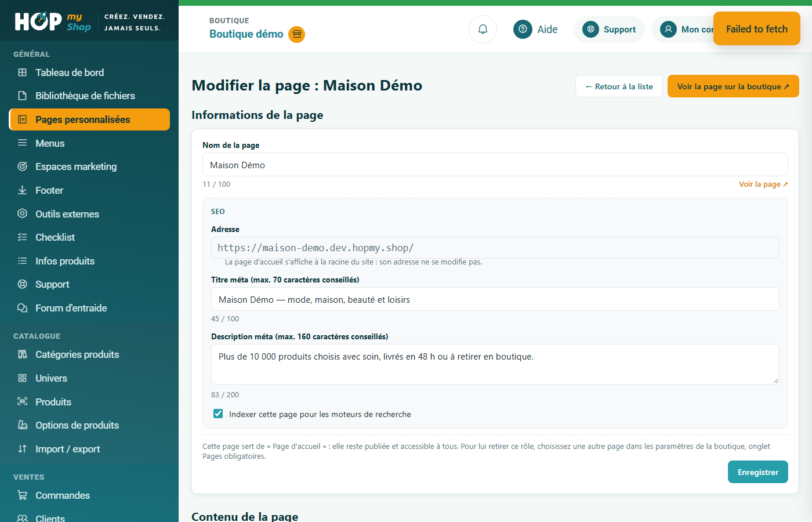Screen dimensions: 812x522
Task: Click the 'Informations de la page' heading
Action: [258, 115]
